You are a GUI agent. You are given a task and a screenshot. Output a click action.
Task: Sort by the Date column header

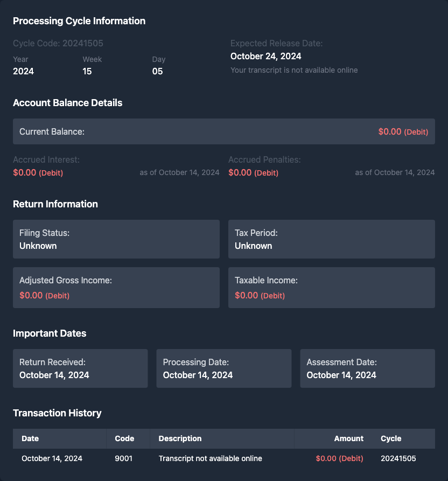click(x=30, y=438)
